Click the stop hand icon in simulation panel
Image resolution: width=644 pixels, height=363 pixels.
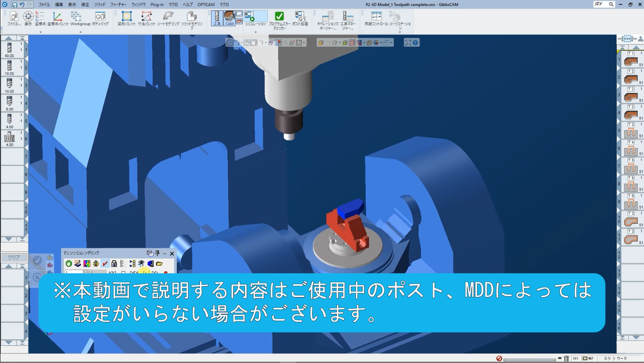pyautogui.click(x=69, y=264)
